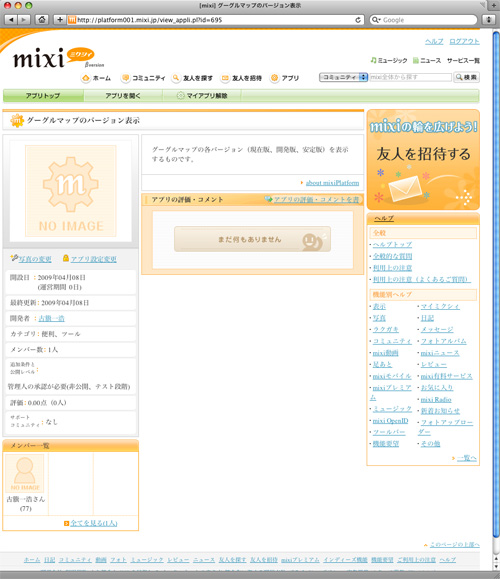This screenshot has height=579, width=500.
Task: Click the vertical page scrollbar
Action: pos(496,284)
